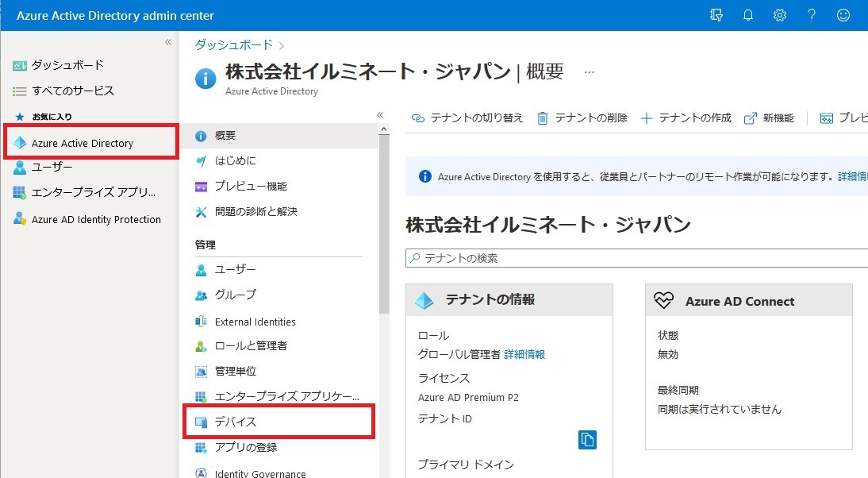
Task: Send feedback with the smiley icon
Action: (843, 16)
